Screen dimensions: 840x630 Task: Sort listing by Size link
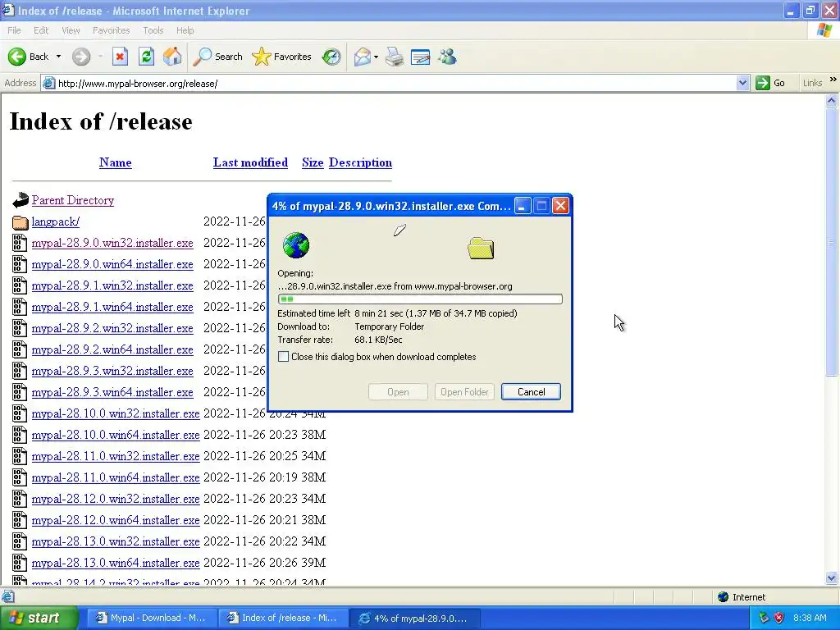[313, 162]
